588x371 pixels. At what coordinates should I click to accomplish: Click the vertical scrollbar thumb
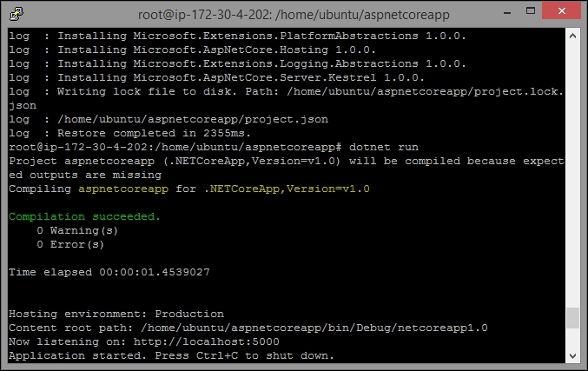[x=572, y=318]
